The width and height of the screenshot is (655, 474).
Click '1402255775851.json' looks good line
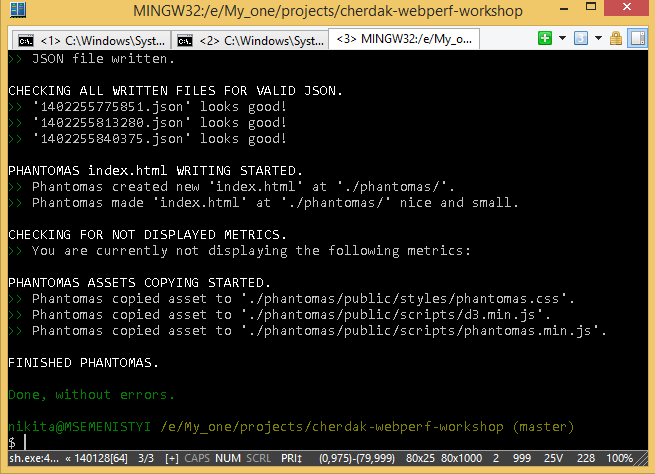(x=147, y=106)
